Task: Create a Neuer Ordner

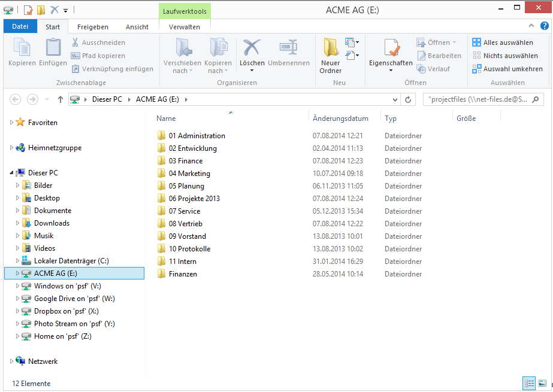Action: pos(331,56)
